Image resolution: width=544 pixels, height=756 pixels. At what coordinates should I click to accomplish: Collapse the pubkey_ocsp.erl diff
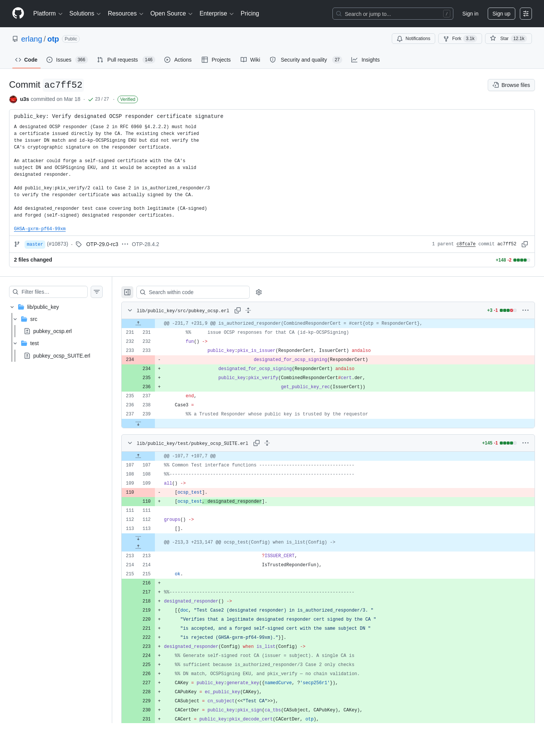(x=130, y=310)
